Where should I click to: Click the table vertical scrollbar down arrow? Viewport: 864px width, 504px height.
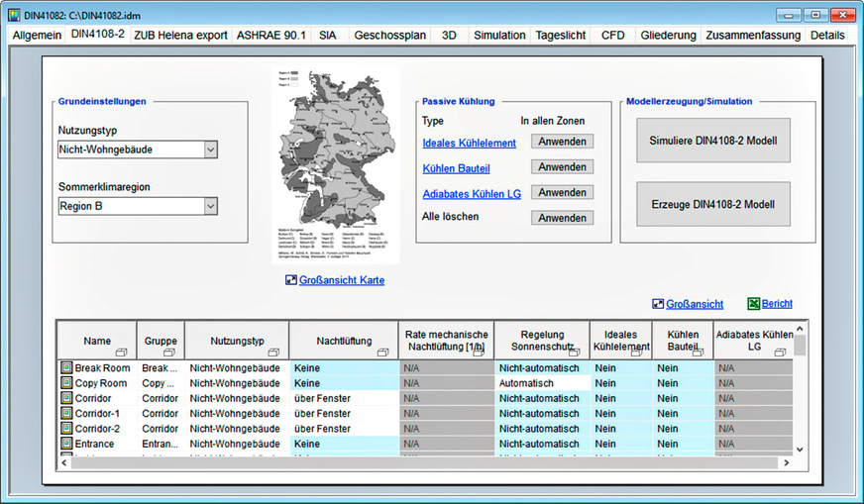click(801, 449)
